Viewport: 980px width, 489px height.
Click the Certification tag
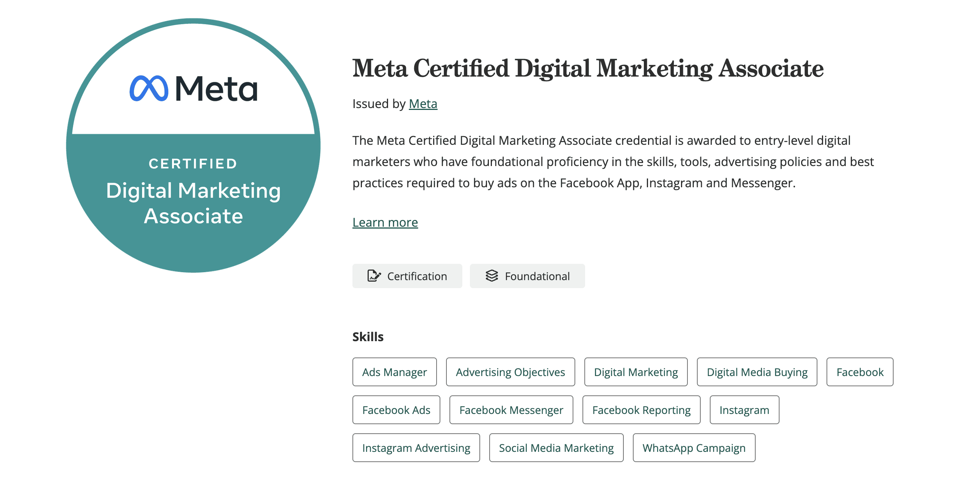point(407,276)
